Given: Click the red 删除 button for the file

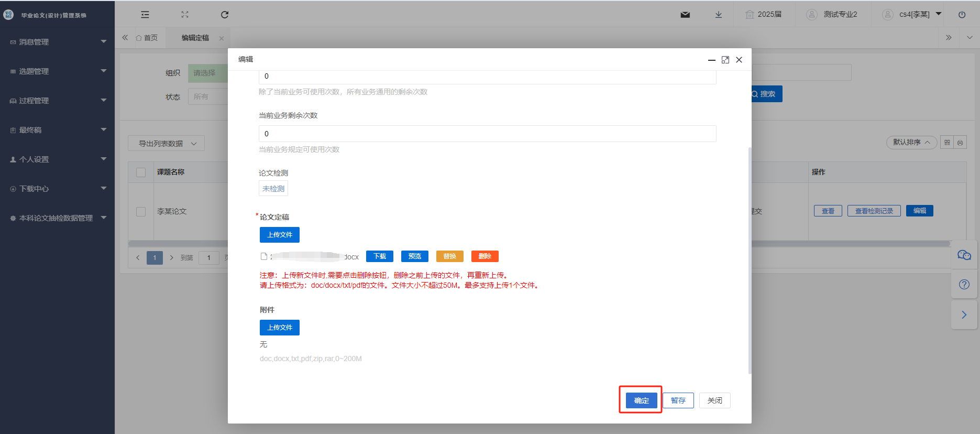Looking at the screenshot, I should tap(485, 256).
